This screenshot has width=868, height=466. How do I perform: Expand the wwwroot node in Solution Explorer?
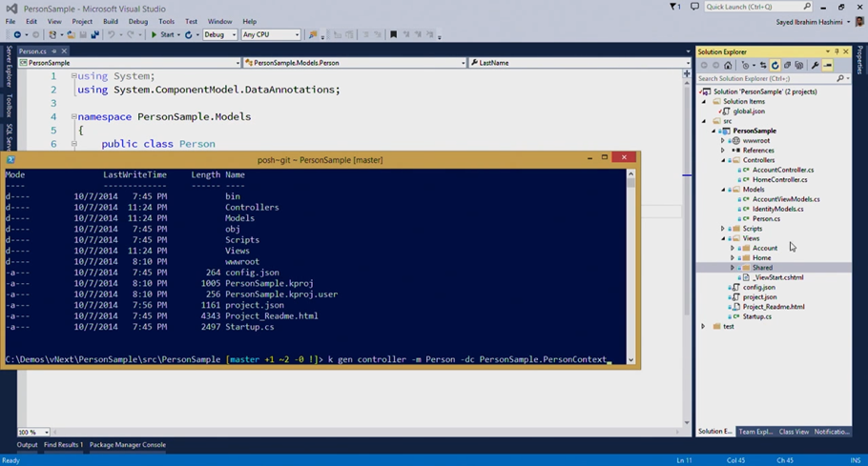coord(722,141)
